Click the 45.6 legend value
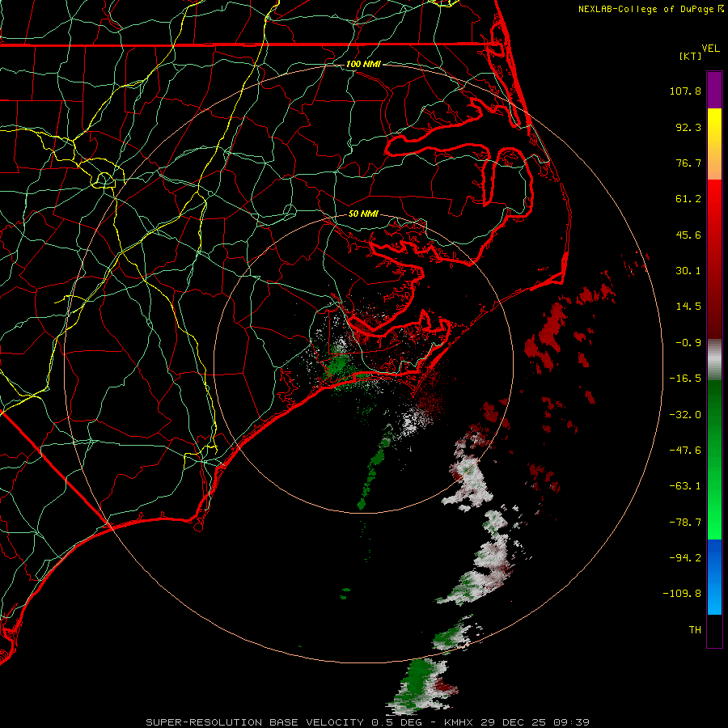 click(x=688, y=235)
